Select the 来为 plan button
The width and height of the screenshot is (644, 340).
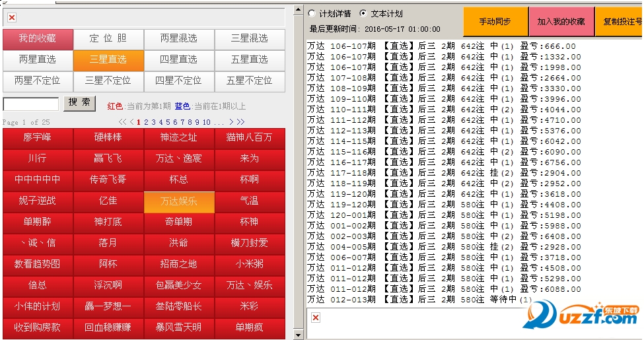[250, 159]
